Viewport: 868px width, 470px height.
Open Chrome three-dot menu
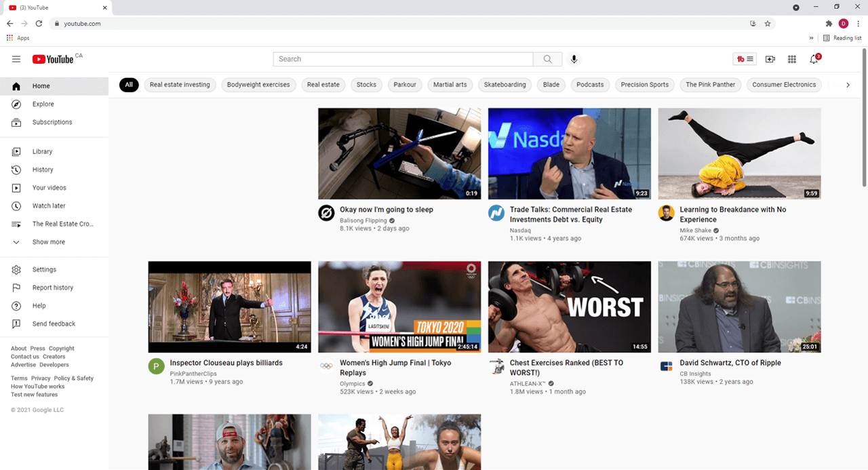point(859,23)
